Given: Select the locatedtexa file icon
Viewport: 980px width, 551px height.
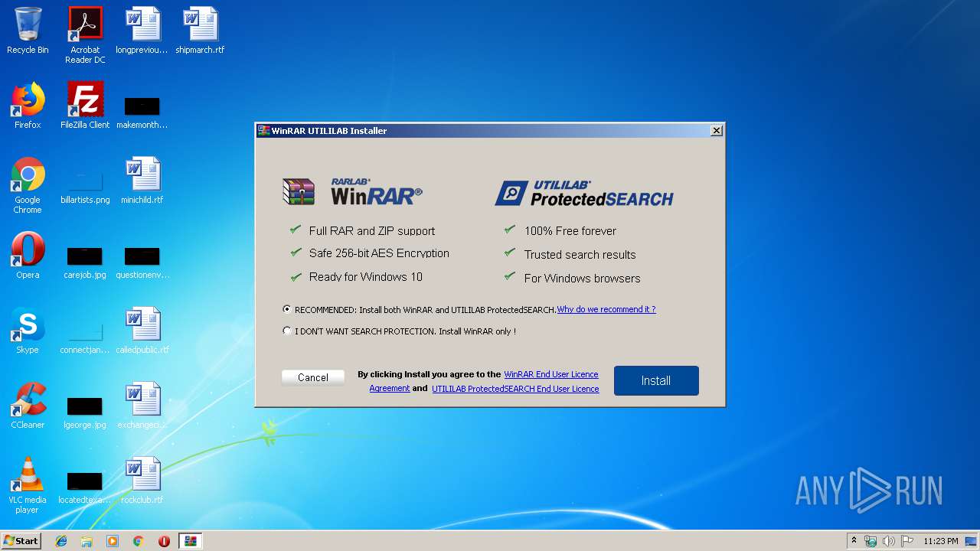Looking at the screenshot, I should [x=85, y=487].
